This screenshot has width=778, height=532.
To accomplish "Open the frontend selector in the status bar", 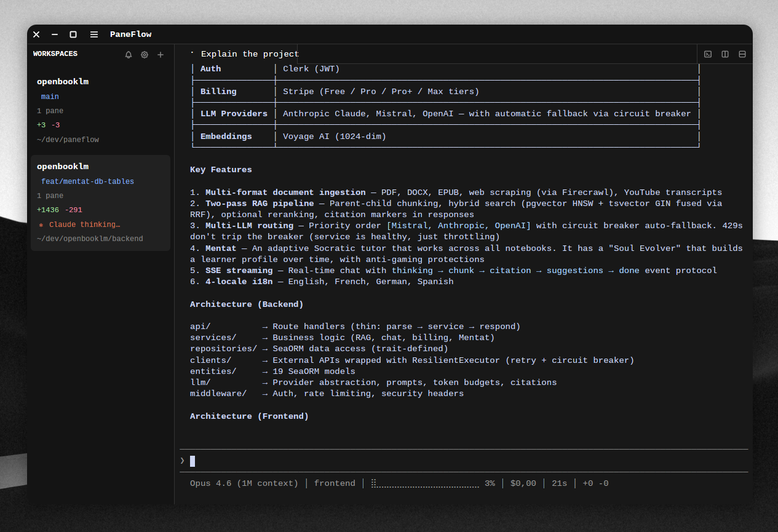I will point(335,483).
